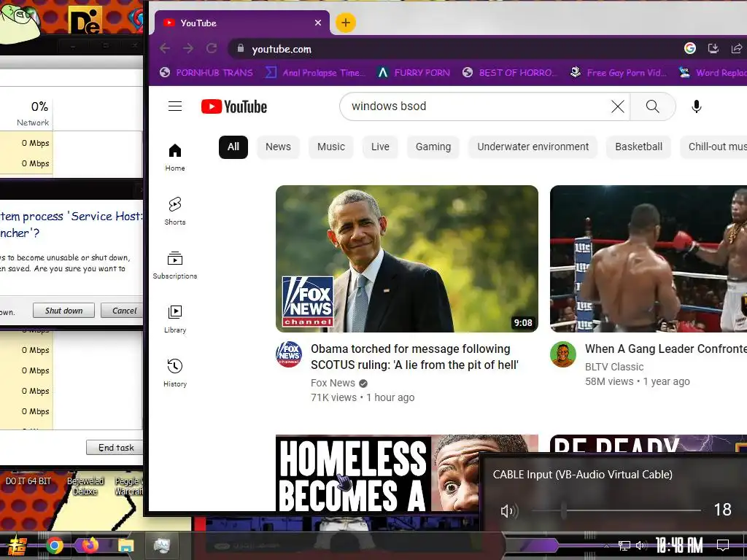Viewport: 747px width, 560px height.
Task: Switch to the YouTube browser tab
Action: (241, 23)
